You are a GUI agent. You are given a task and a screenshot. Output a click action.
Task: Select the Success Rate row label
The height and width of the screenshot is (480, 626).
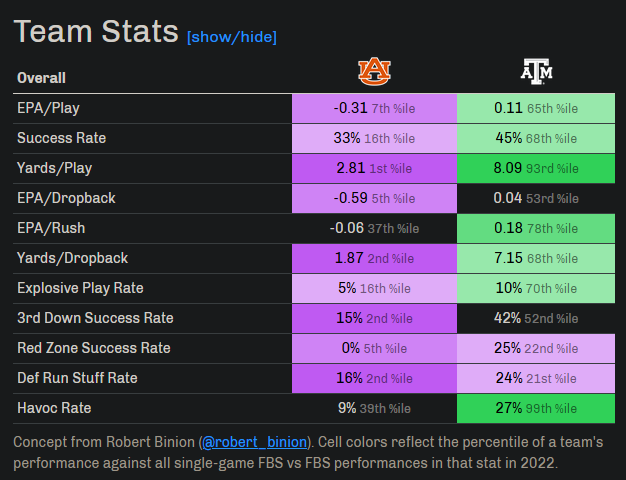click(61, 138)
